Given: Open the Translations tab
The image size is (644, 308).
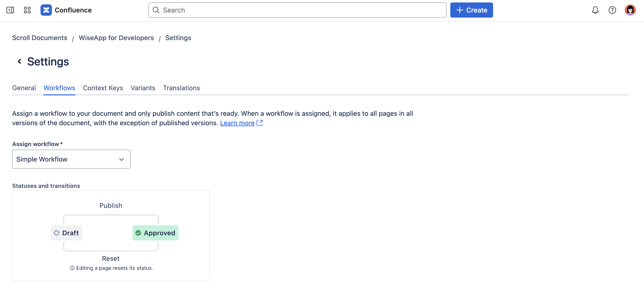Looking at the screenshot, I should coord(182,88).
